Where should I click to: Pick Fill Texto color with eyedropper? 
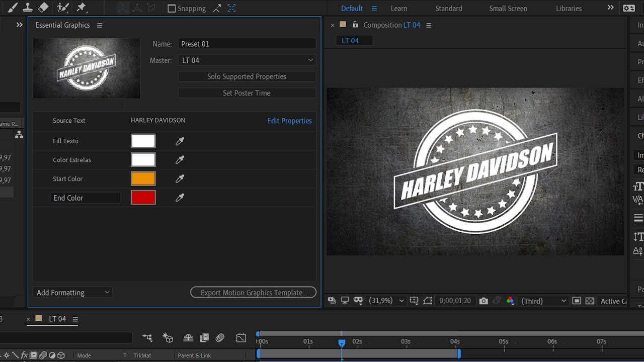[x=180, y=141]
